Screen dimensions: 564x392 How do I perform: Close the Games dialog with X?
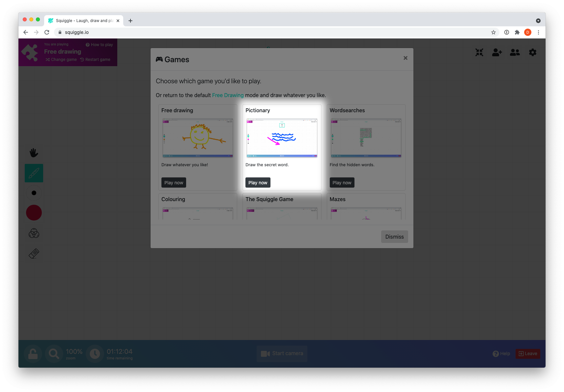pos(406,58)
